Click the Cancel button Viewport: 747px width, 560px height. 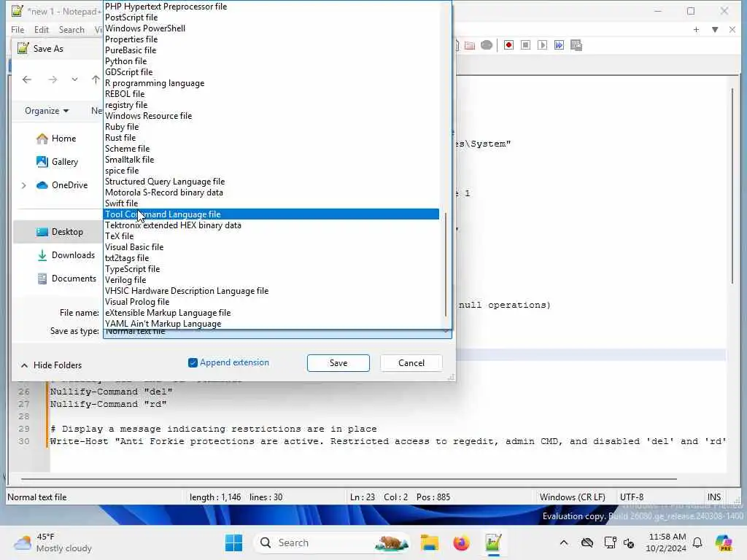[x=411, y=363]
